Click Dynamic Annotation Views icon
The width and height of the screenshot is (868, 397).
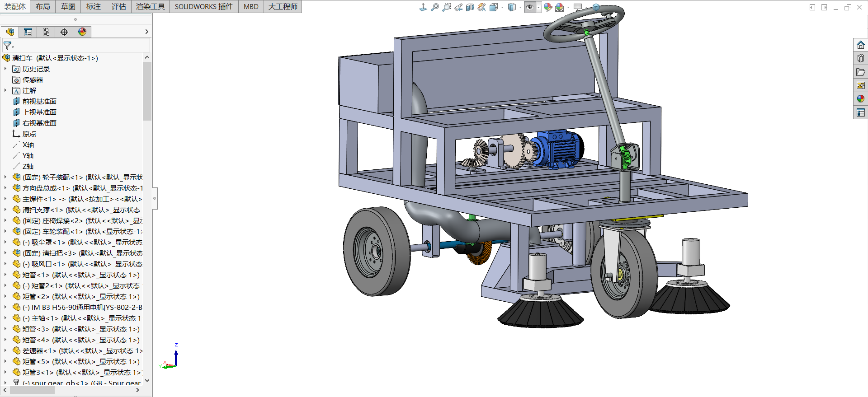(x=482, y=7)
